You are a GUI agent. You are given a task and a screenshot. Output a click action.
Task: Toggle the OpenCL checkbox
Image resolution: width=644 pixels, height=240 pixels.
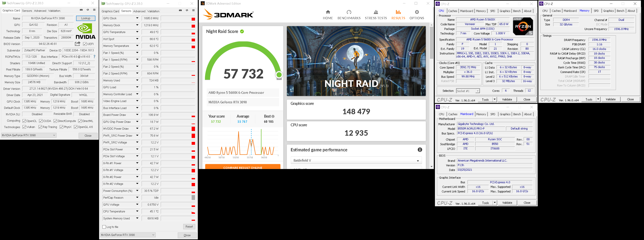click(24, 121)
